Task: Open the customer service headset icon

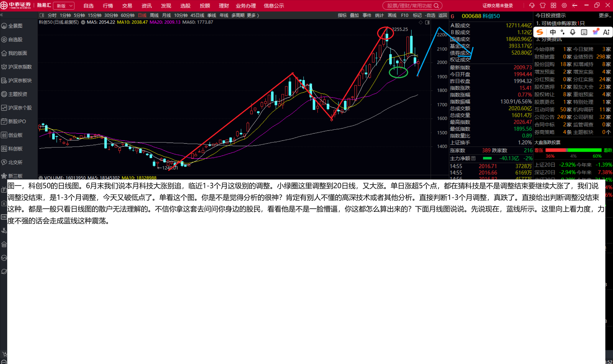Action: tap(532, 6)
